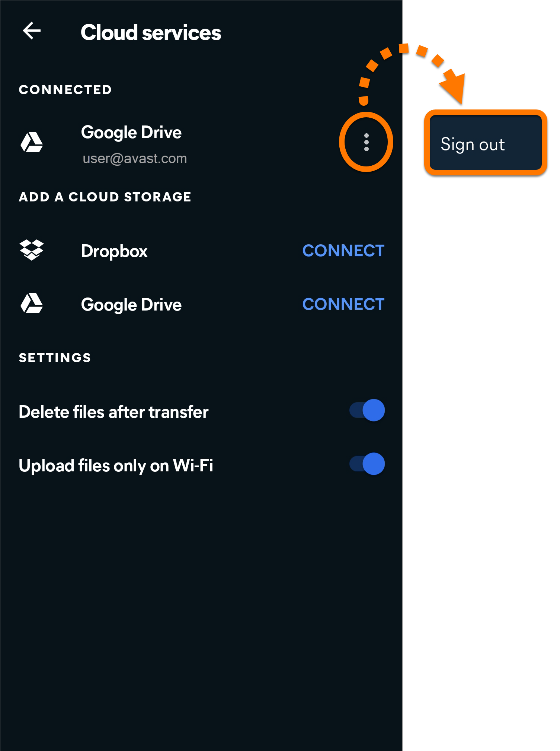Connect Dropbox cloud storage
Screen dimensions: 560x751
pyautogui.click(x=343, y=251)
